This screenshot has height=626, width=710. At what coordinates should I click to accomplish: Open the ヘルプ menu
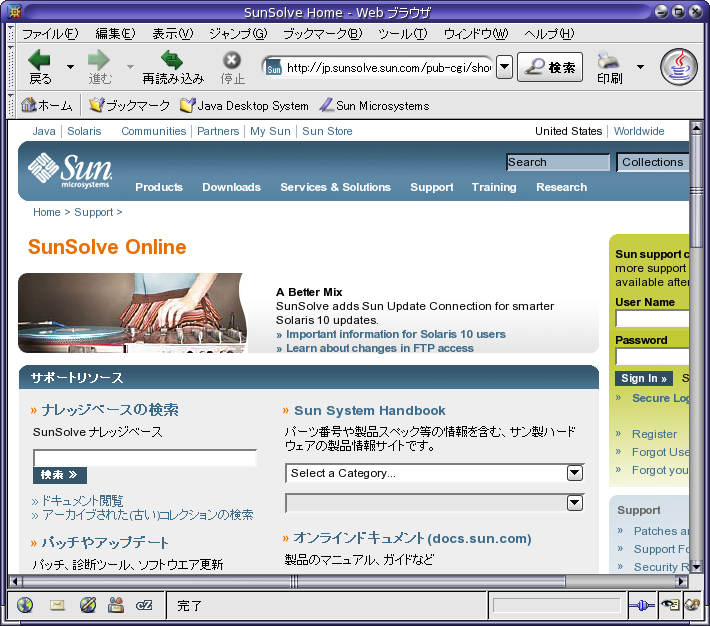[549, 34]
